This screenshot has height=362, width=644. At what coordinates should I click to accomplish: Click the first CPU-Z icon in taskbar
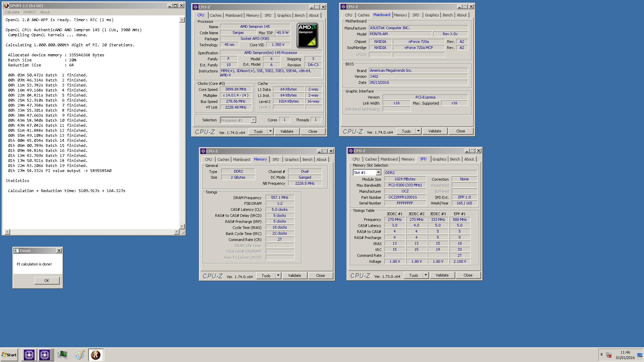pyautogui.click(x=29, y=355)
